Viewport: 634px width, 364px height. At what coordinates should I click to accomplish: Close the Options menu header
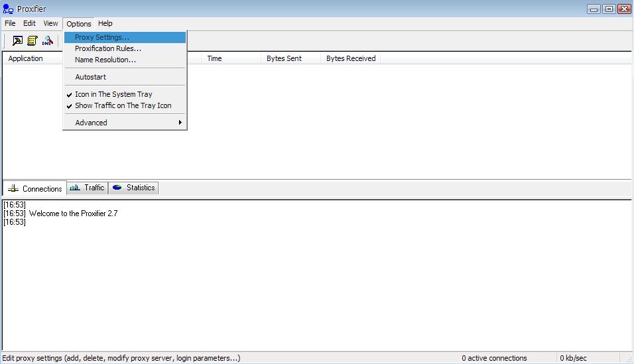pyautogui.click(x=78, y=24)
